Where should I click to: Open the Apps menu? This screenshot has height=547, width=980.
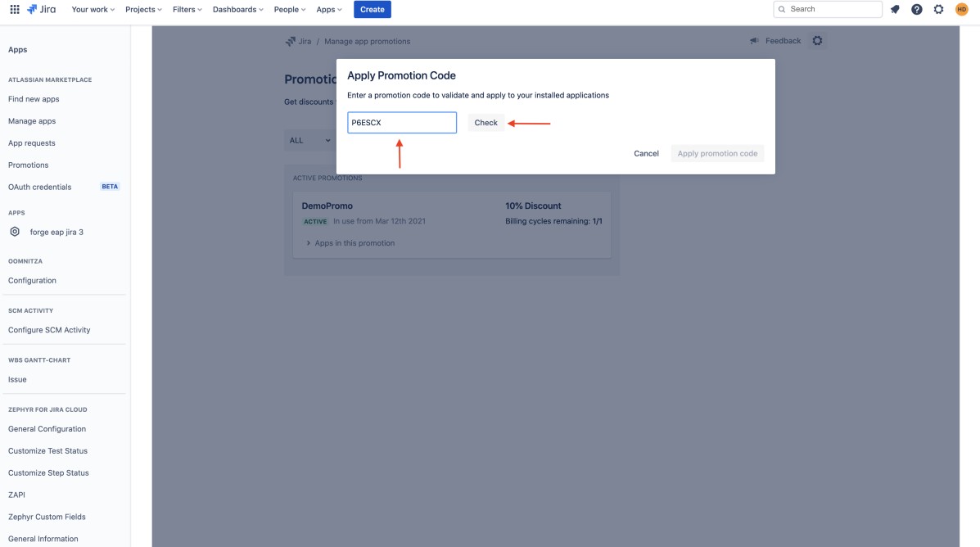tap(328, 9)
